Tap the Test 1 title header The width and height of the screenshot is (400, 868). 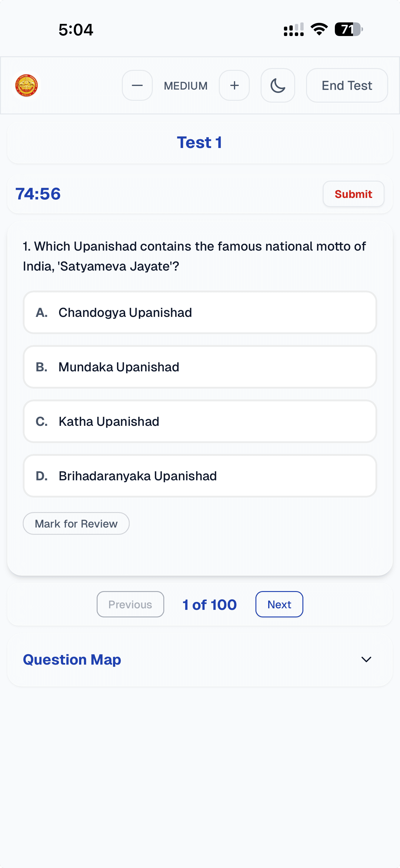pyautogui.click(x=200, y=143)
